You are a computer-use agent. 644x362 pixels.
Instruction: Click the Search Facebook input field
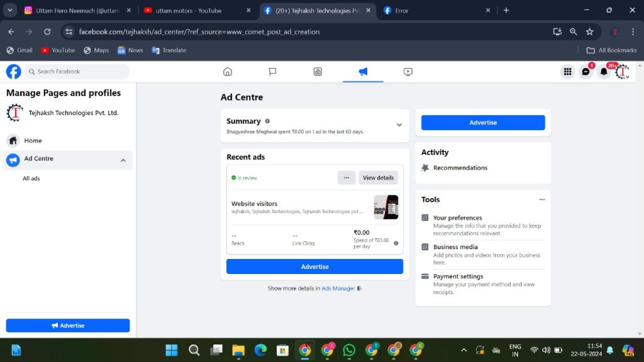(x=77, y=72)
